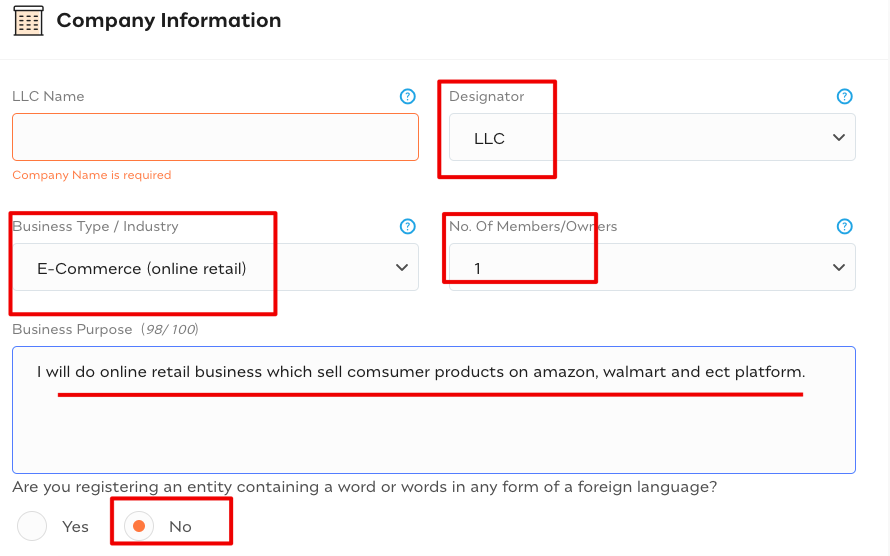Click the 98/100 character counter
Image resolution: width=890 pixels, height=556 pixels.
169,330
